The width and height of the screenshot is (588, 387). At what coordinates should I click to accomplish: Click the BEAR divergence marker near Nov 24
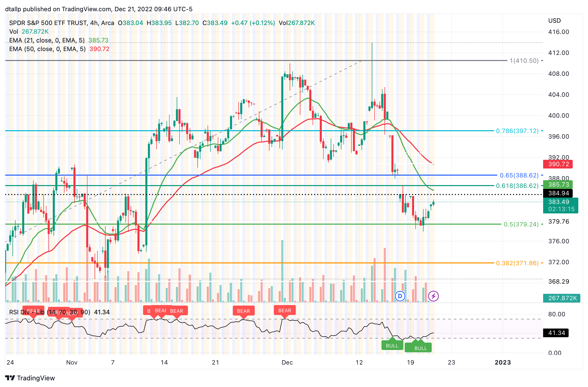[243, 311]
